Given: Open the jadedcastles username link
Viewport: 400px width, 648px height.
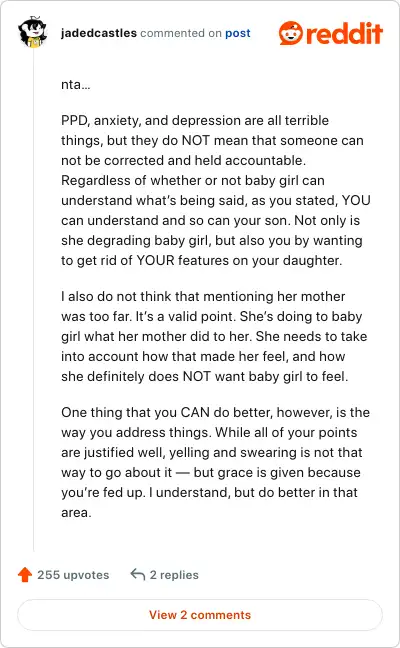Looking at the screenshot, I should (x=99, y=33).
